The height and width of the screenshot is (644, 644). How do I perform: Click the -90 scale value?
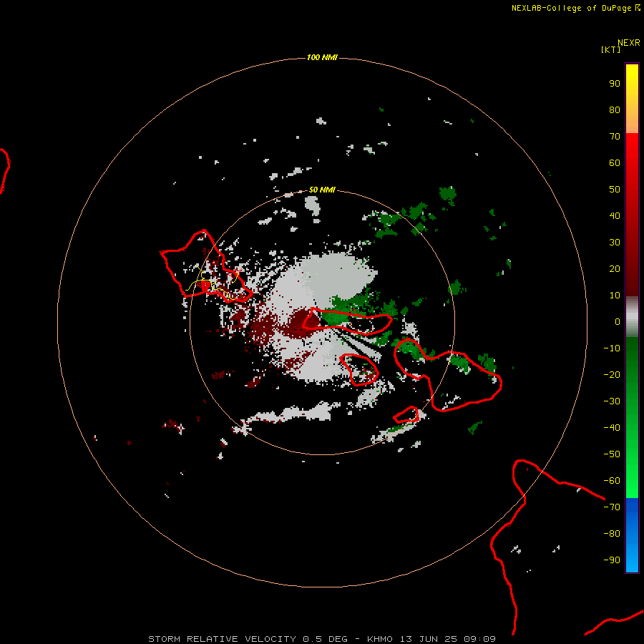tap(612, 560)
